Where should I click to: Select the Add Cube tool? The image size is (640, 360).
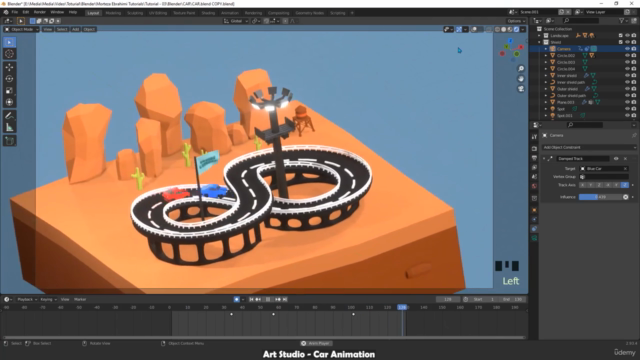(x=9, y=141)
